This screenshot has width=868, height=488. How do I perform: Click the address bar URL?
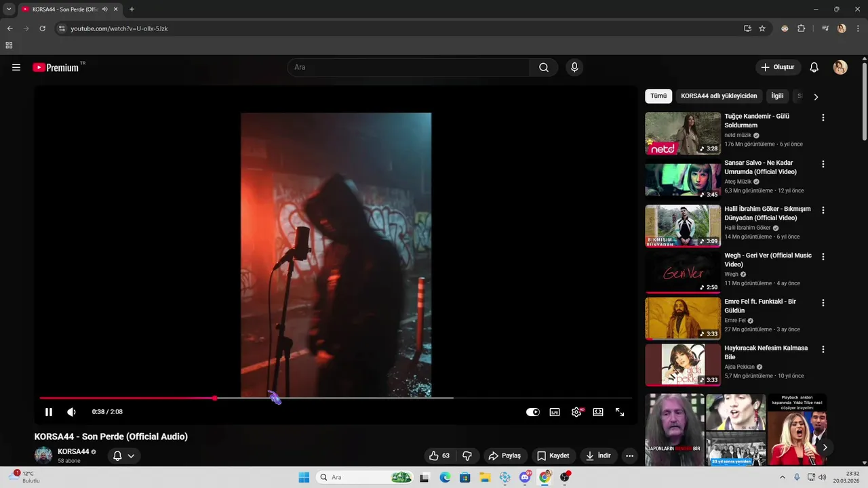[x=119, y=28]
